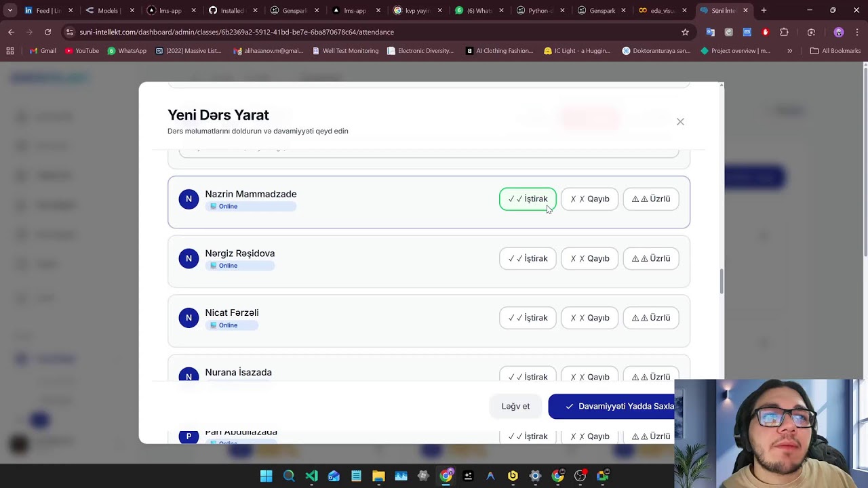
Task: Open the Gmail bookmark
Action: pyautogui.click(x=43, y=51)
